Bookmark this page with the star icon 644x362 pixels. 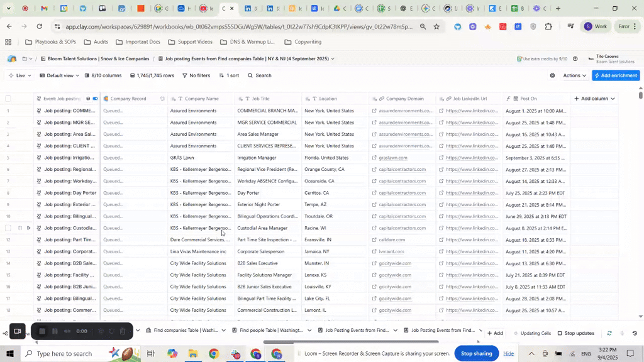coord(436,26)
